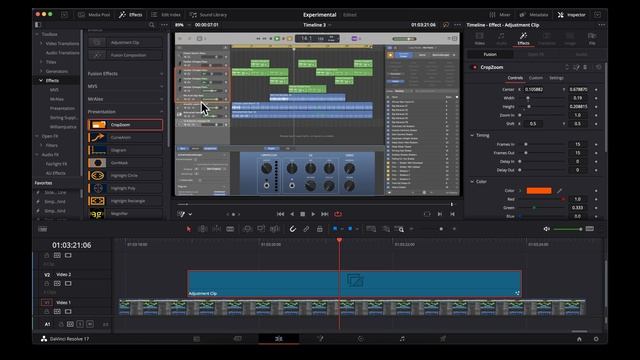This screenshot has height=360, width=640.
Task: Stop timeline playback
Action: [302, 214]
